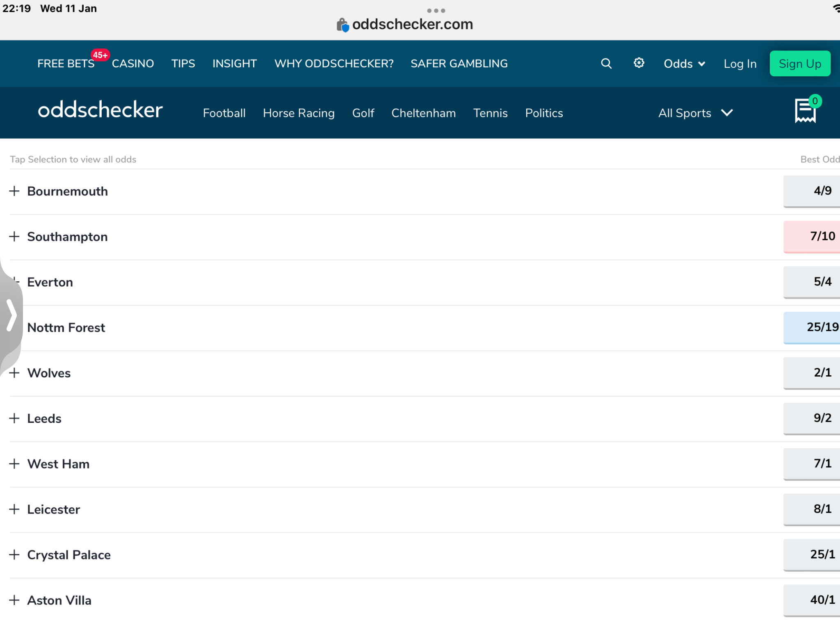The height and width of the screenshot is (630, 840).
Task: Tap the Aston Villa selection name
Action: [59, 600]
